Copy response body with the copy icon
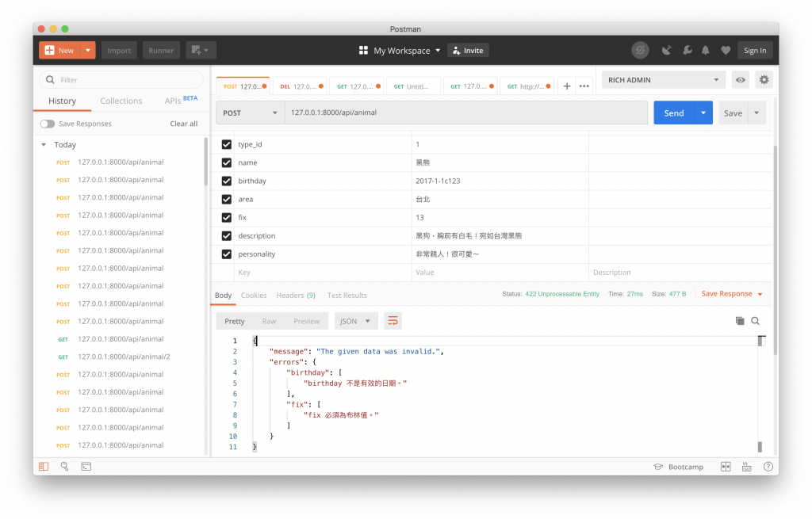The image size is (812, 519). tap(740, 322)
